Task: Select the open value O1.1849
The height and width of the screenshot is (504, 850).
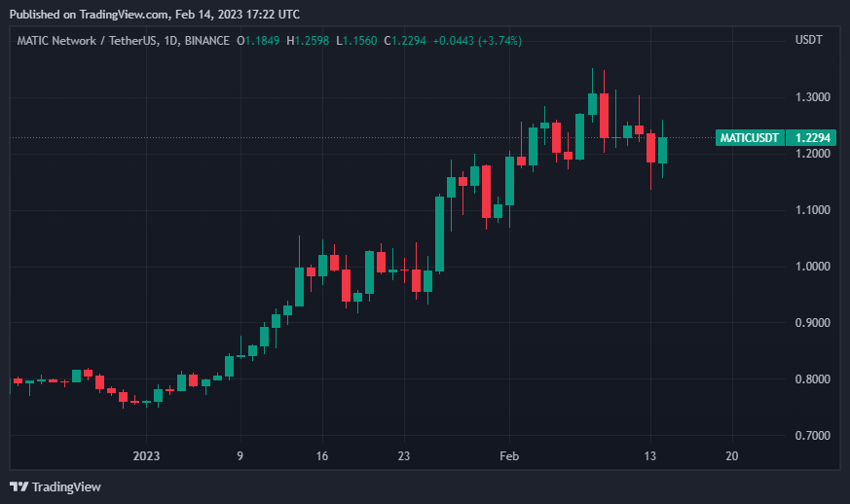Action: (258, 41)
